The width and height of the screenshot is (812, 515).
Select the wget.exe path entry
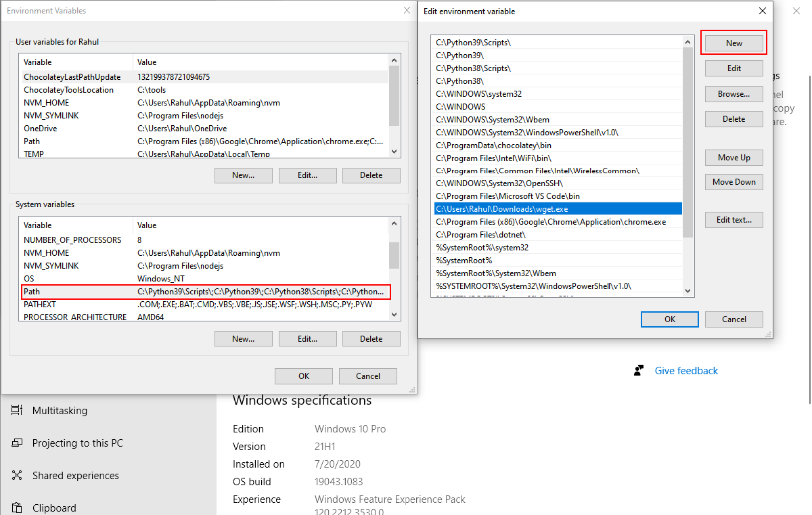(501, 209)
